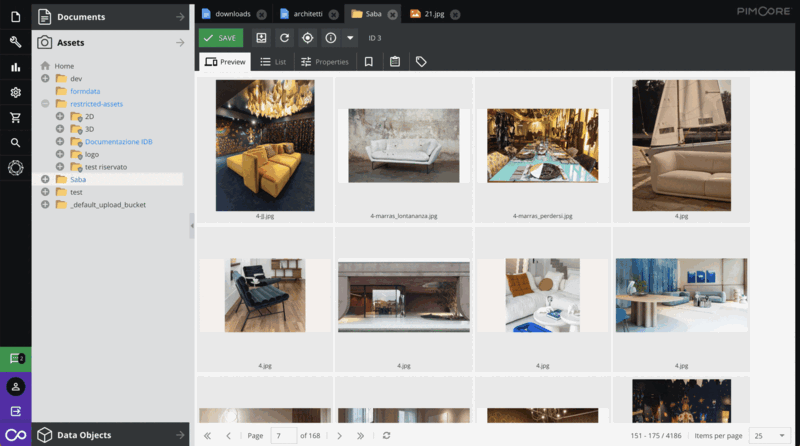Select the Preview tab
The image size is (800, 446).
click(x=225, y=62)
